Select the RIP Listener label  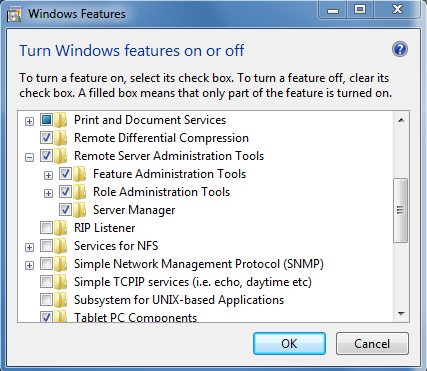click(105, 228)
